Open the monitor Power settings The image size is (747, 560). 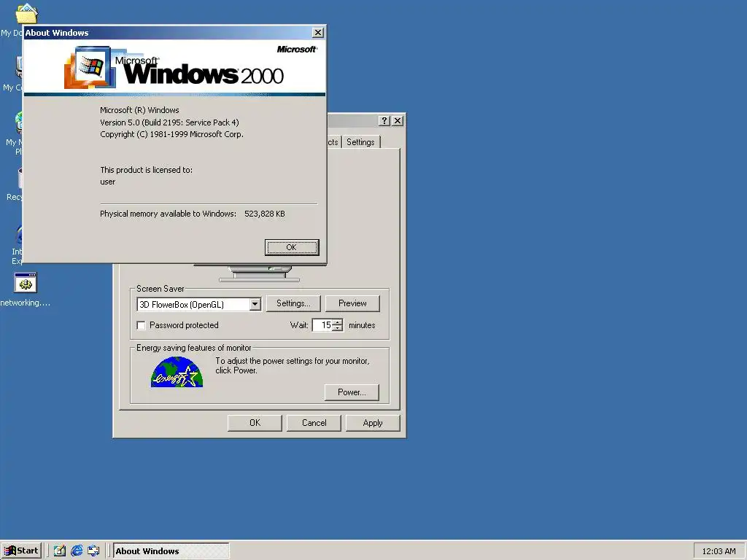click(x=352, y=392)
